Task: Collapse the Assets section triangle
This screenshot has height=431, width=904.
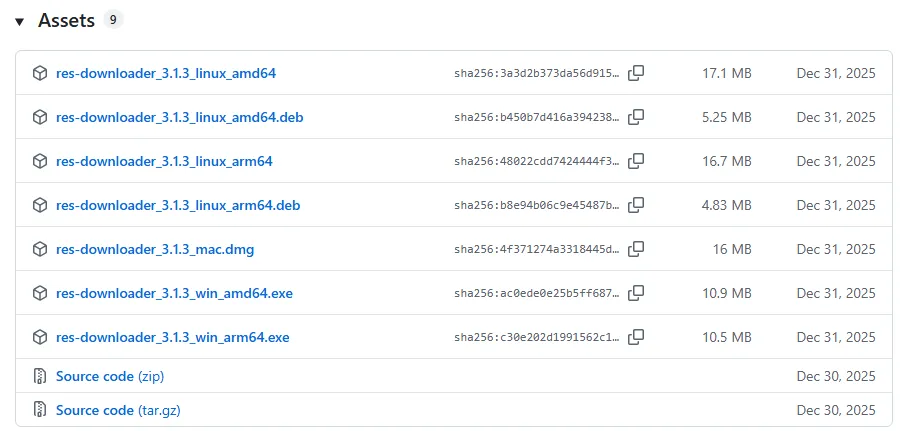Action: point(20,22)
